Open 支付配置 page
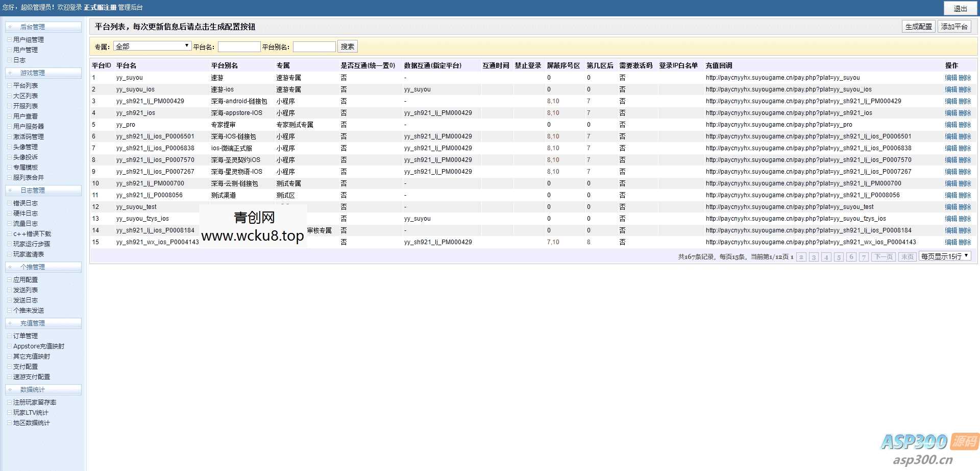Screen dimensions: 980x471 pyautogui.click(x=25, y=366)
